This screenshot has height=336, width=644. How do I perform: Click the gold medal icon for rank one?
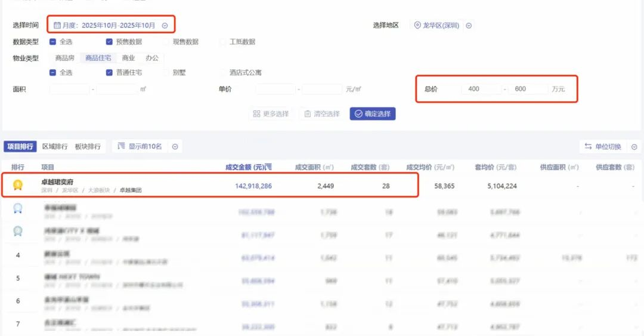18,186
